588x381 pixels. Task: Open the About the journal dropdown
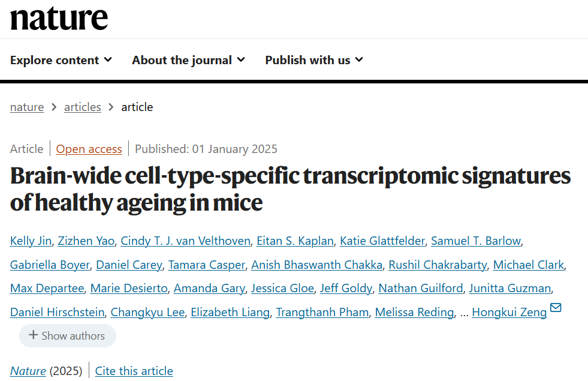click(188, 60)
